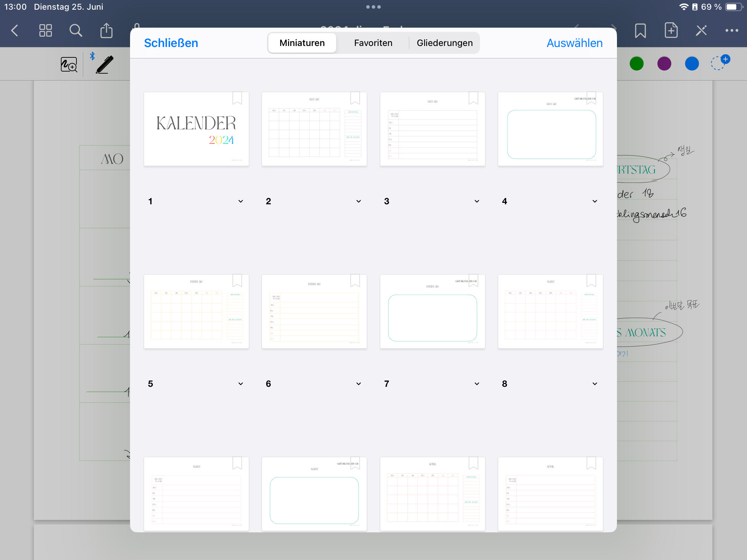Image resolution: width=747 pixels, height=560 pixels.
Task: Bookmark current page via toolbar icon
Action: (640, 30)
